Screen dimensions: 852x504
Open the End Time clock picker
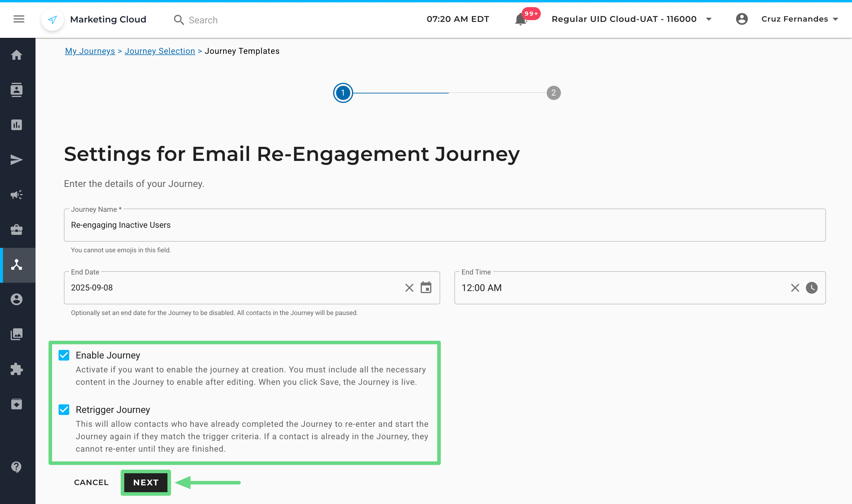(x=811, y=288)
